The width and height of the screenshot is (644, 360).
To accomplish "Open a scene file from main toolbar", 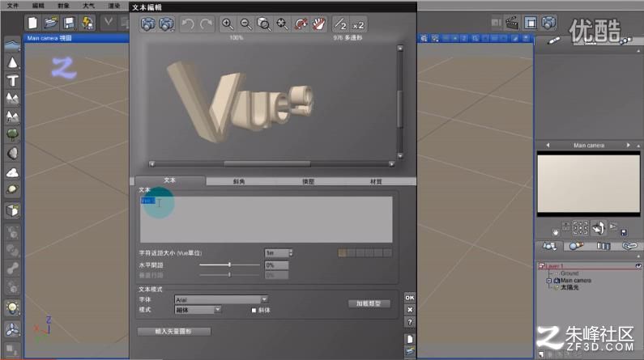I will click(50, 23).
